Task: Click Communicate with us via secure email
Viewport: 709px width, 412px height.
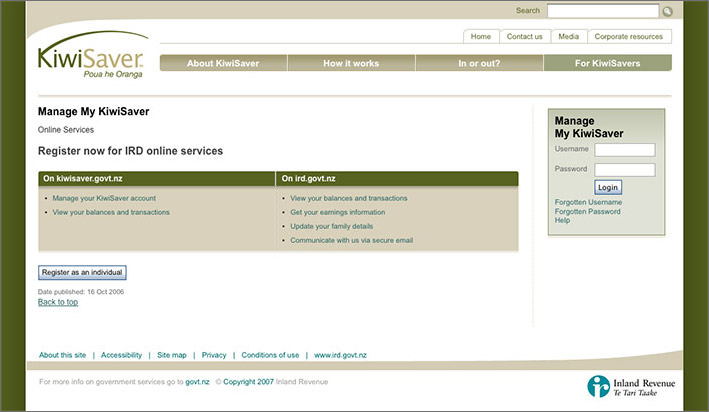Action: (351, 240)
